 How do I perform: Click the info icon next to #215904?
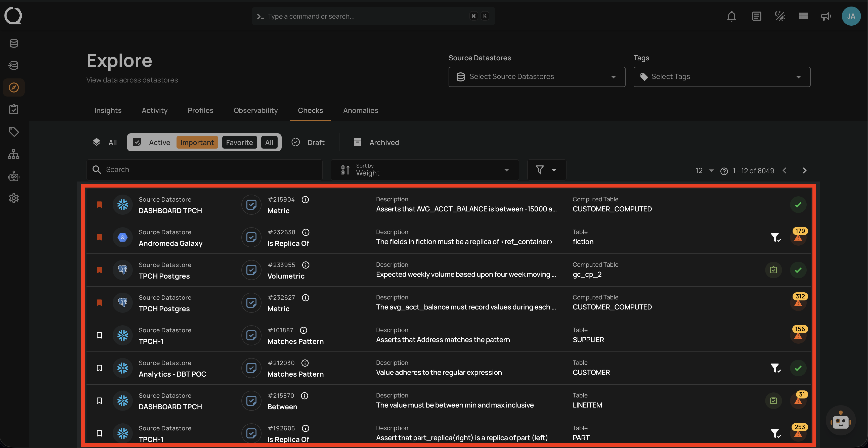click(305, 200)
